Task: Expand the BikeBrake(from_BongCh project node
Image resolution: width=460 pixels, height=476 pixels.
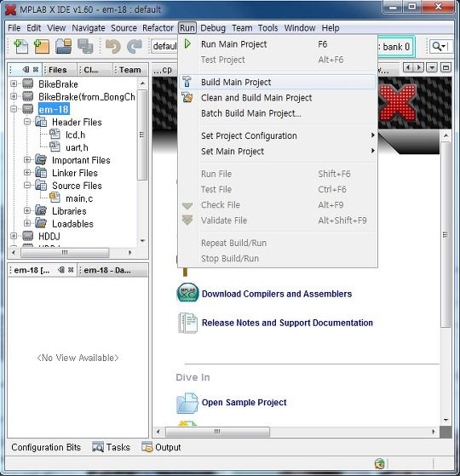Action: (14, 96)
